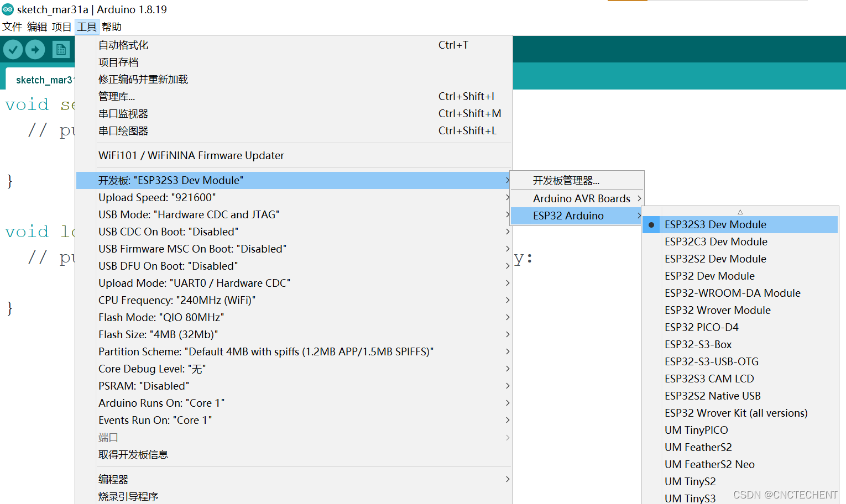The height and width of the screenshot is (504, 846).
Task: Open the Arduino AVR Boards submenu
Action: 577,198
